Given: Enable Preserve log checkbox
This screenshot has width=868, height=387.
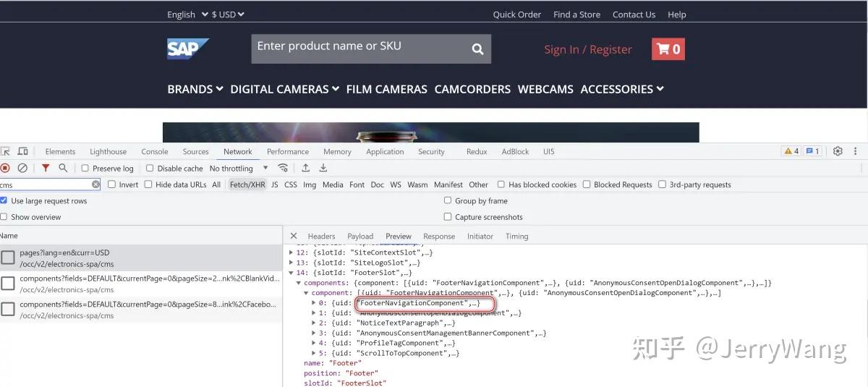Looking at the screenshot, I should pyautogui.click(x=85, y=169).
